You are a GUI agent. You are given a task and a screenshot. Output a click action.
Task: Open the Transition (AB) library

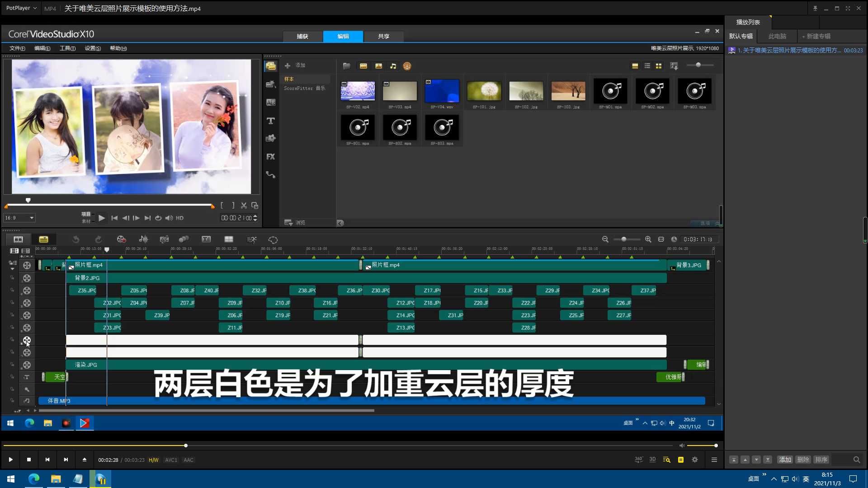tap(271, 103)
